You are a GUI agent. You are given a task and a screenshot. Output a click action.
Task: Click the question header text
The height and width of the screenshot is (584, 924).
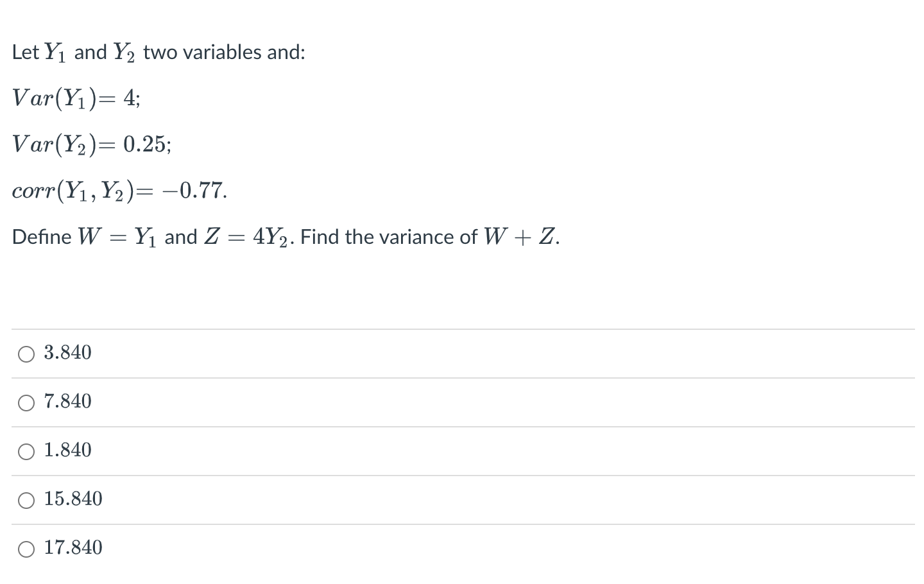[x=158, y=51]
